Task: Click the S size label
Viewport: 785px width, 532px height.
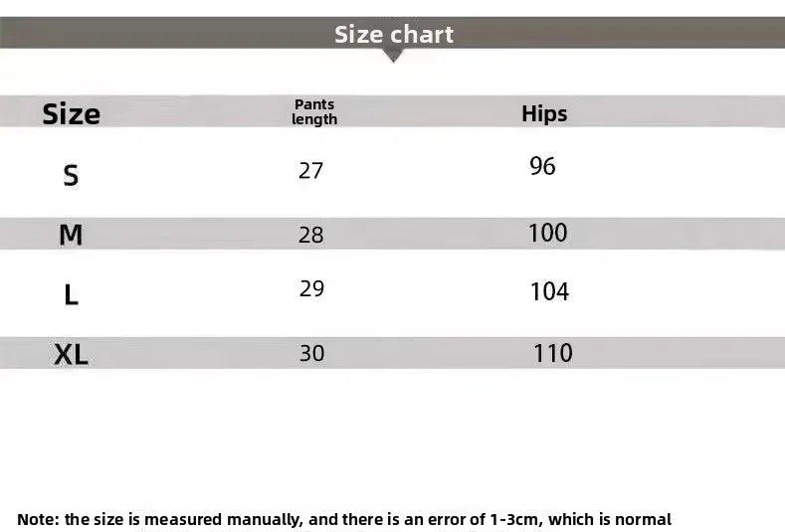Action: pos(71,176)
